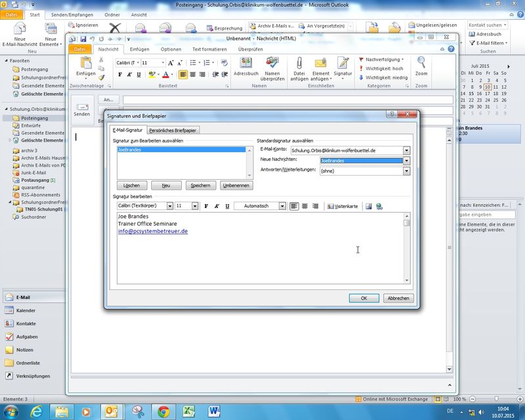Open Word from the Windows taskbar
The height and width of the screenshot is (420, 525).
(x=215, y=411)
